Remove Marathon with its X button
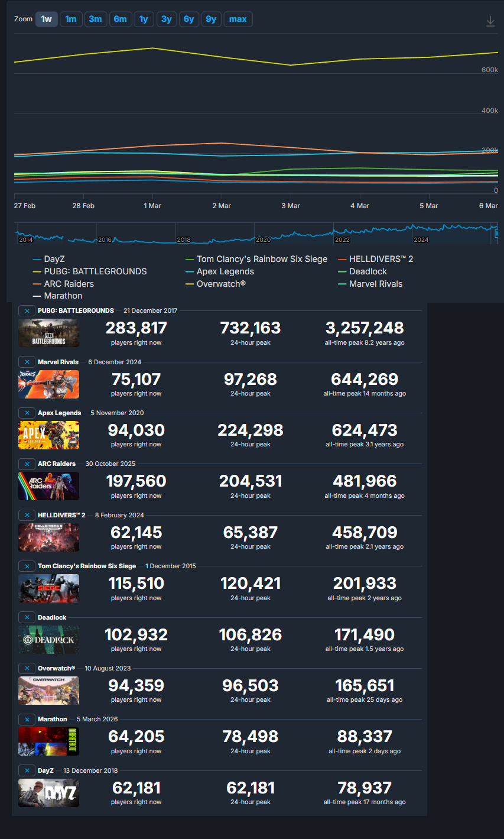The image size is (504, 839). point(27,719)
